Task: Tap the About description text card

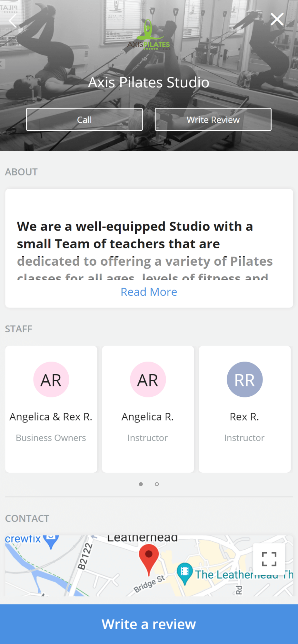Action: point(149,245)
